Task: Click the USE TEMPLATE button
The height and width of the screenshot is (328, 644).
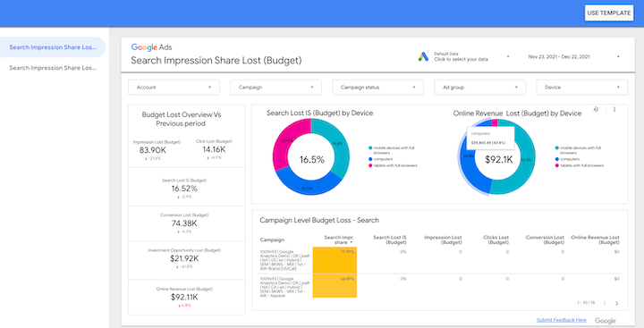Action: pyautogui.click(x=609, y=13)
